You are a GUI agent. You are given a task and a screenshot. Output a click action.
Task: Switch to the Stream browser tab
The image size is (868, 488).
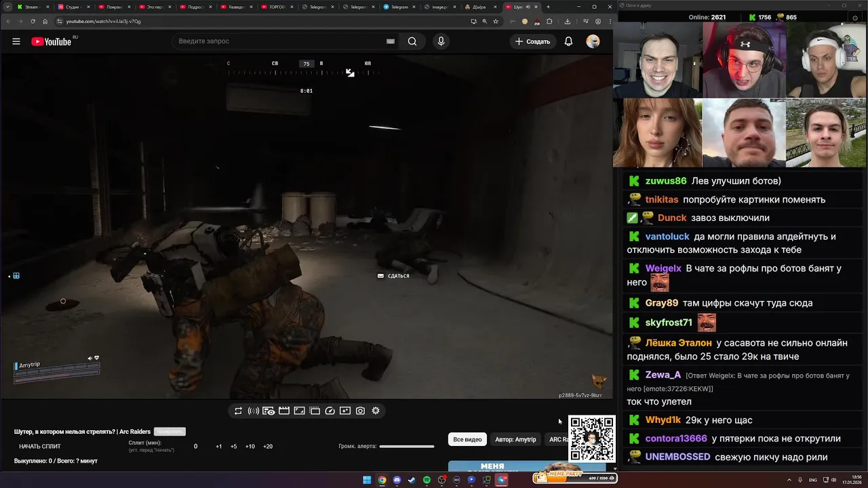click(31, 7)
